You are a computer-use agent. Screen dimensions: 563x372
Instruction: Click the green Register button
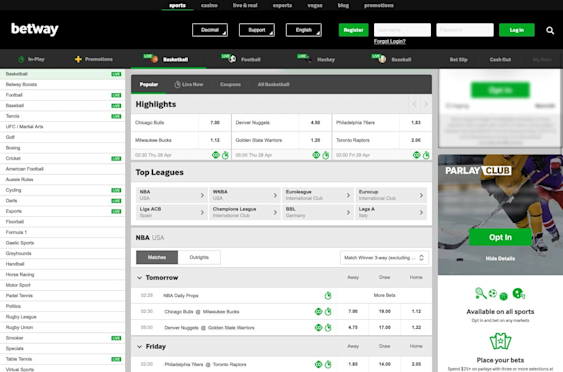pyautogui.click(x=354, y=30)
